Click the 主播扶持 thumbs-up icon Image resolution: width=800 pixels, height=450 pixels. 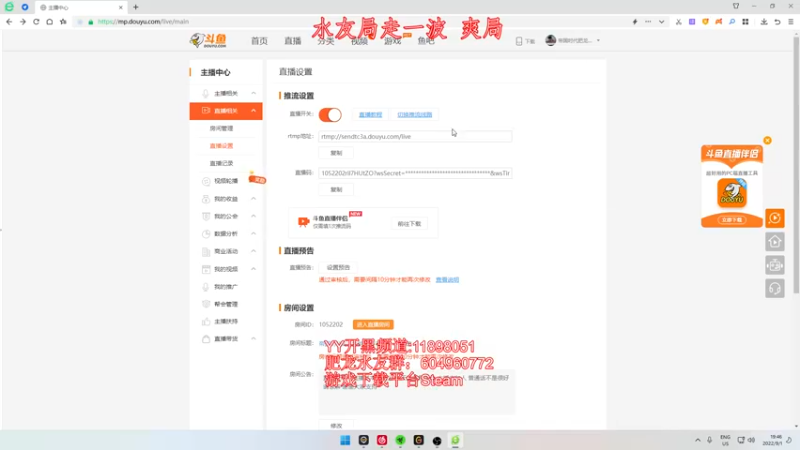click(x=206, y=321)
